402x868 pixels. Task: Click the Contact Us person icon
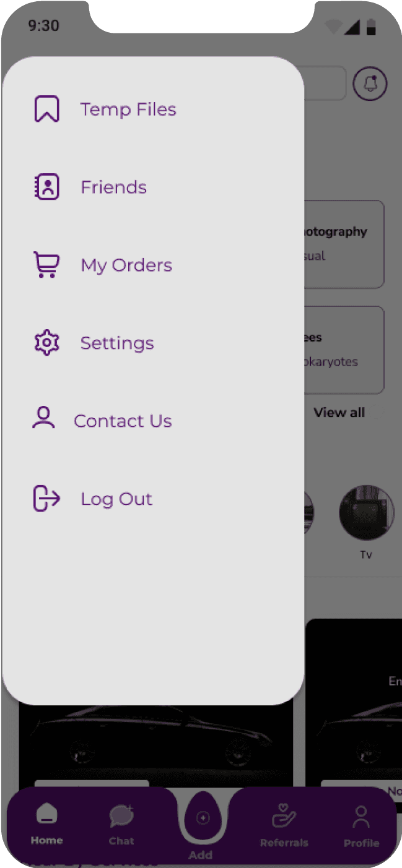pos(43,418)
